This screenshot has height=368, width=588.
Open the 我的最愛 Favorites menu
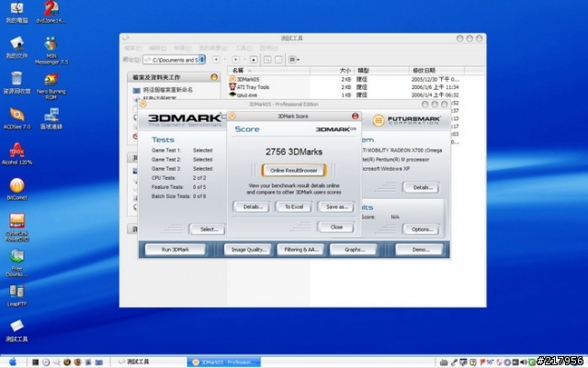pos(213,48)
